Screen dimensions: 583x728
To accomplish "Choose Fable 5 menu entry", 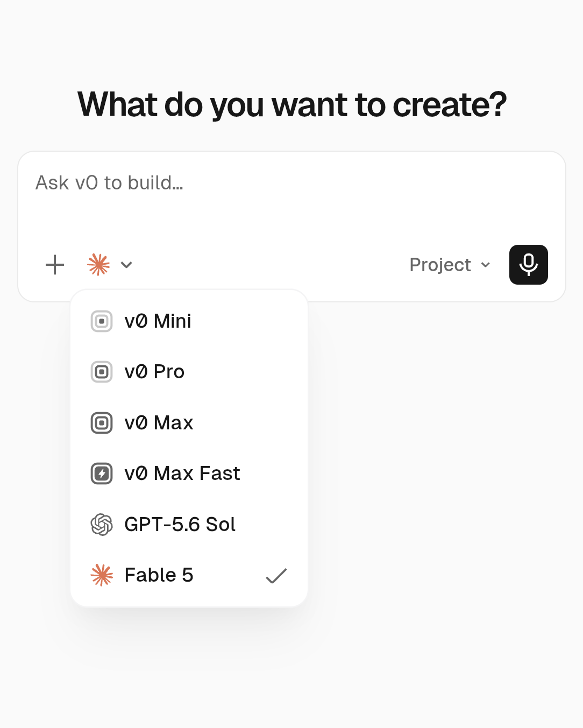I will [189, 575].
